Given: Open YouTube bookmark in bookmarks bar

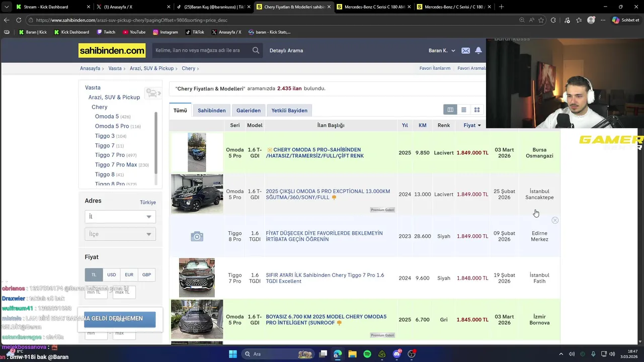Looking at the screenshot, I should click(x=134, y=32).
